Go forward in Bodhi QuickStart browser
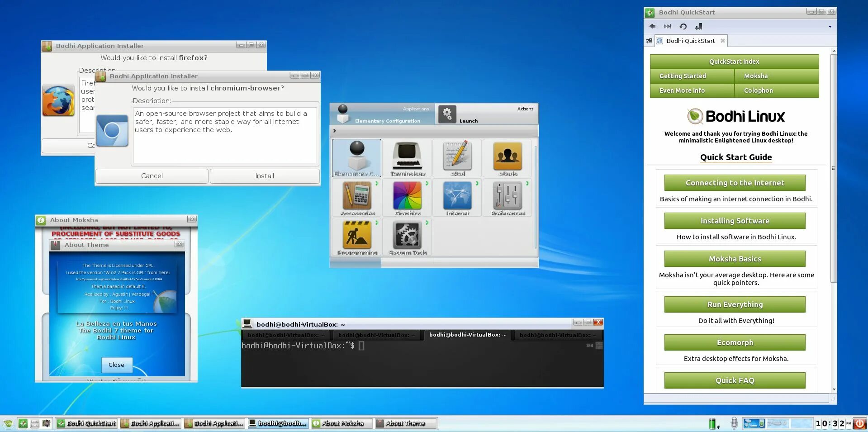 point(668,26)
